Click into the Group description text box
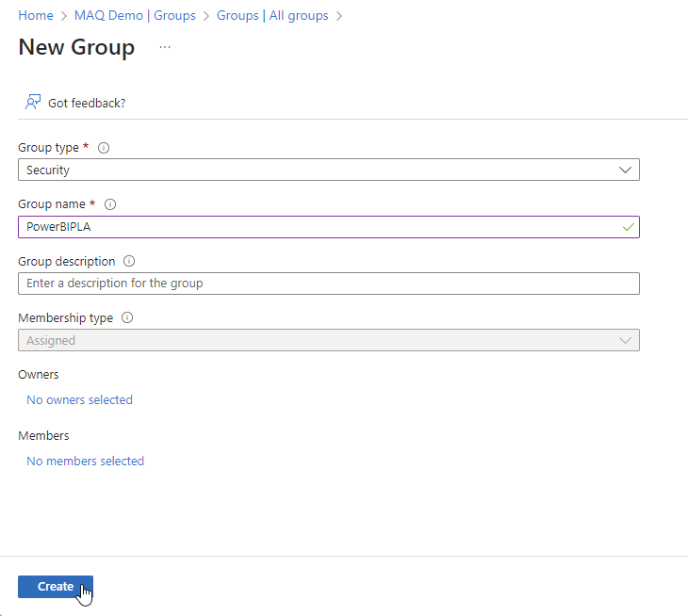688x616 pixels. (328, 284)
